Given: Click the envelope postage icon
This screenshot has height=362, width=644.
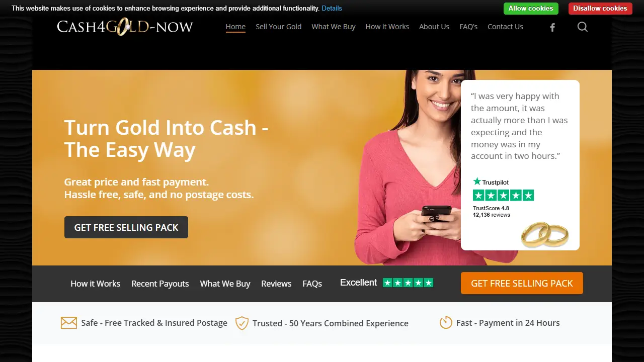Looking at the screenshot, I should tap(69, 323).
